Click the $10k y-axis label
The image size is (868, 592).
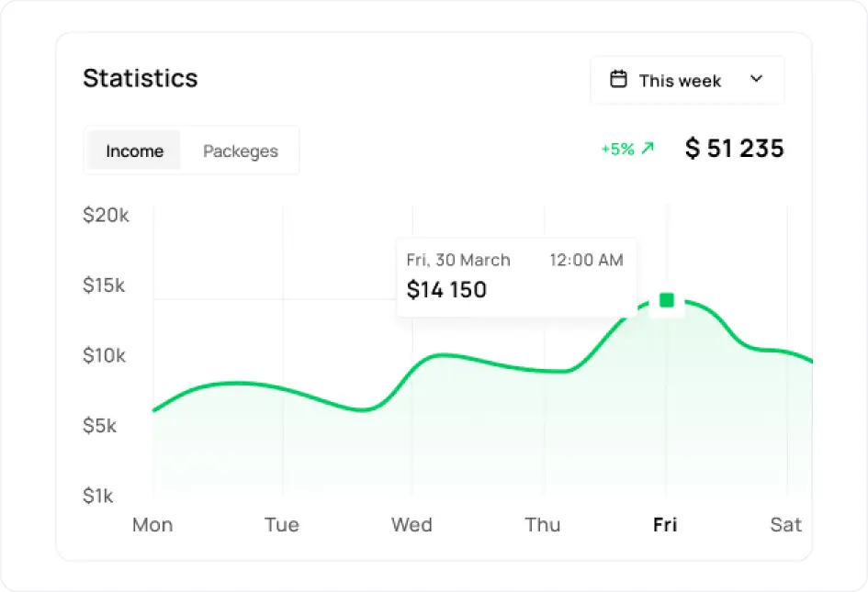point(105,355)
